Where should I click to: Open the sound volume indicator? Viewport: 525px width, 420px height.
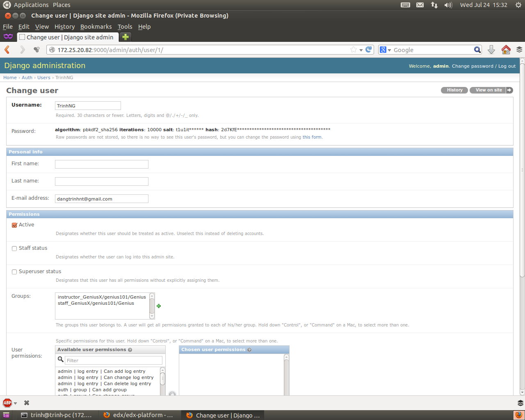point(448,5)
